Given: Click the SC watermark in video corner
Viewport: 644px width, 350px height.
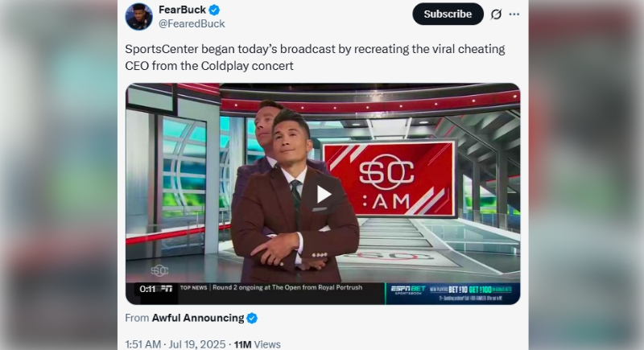Looking at the screenshot, I should tap(159, 270).
